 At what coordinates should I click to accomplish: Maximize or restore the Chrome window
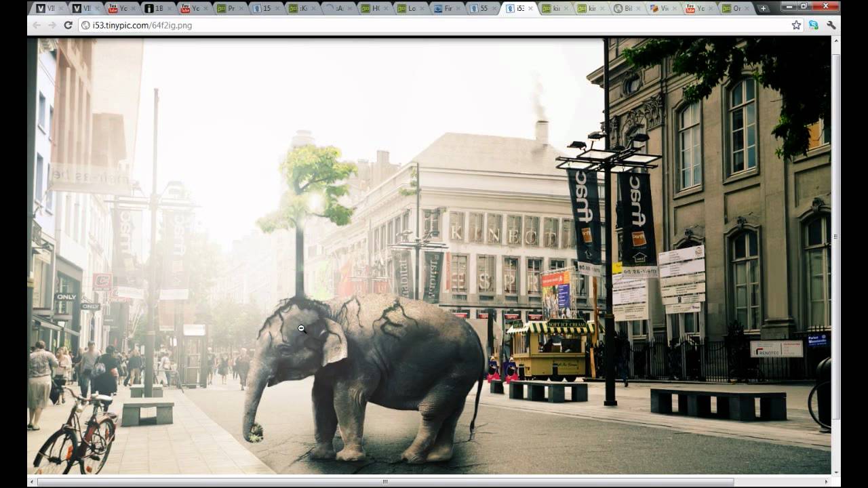point(804,6)
